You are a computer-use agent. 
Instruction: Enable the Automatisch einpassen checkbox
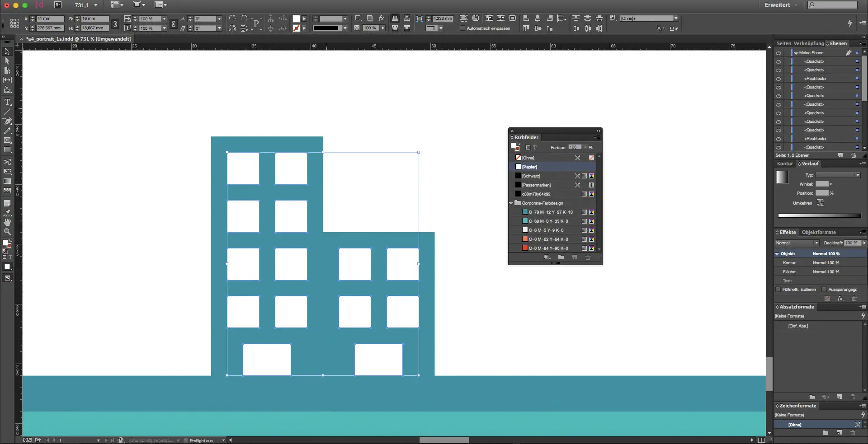(x=462, y=28)
